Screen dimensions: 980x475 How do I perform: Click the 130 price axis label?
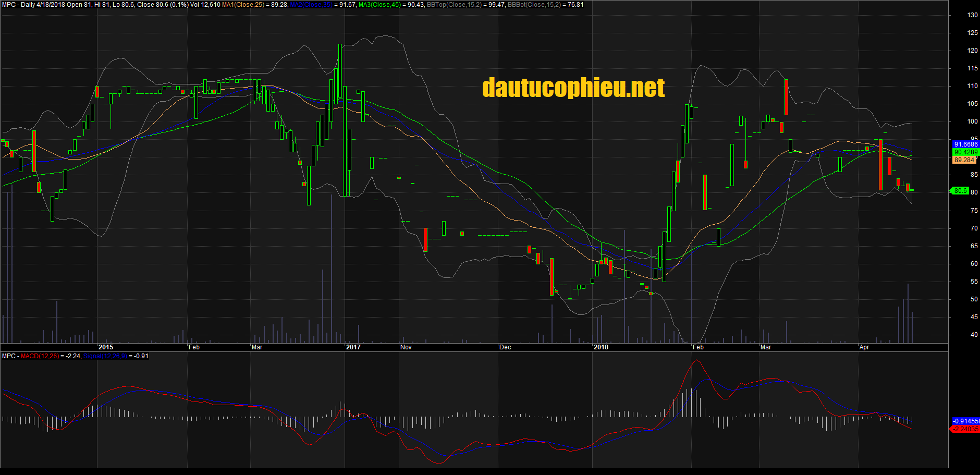click(x=973, y=15)
